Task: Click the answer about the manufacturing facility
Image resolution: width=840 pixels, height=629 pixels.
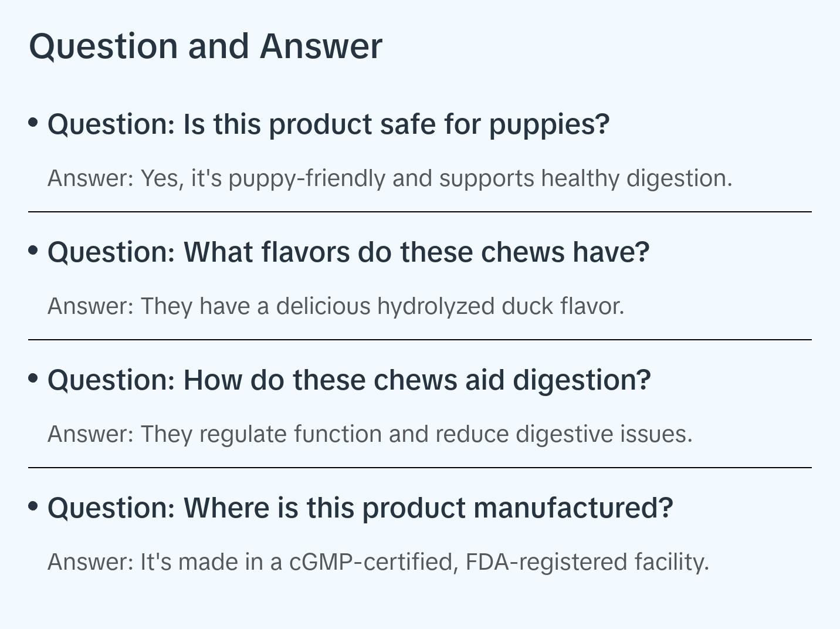Action: point(378,562)
